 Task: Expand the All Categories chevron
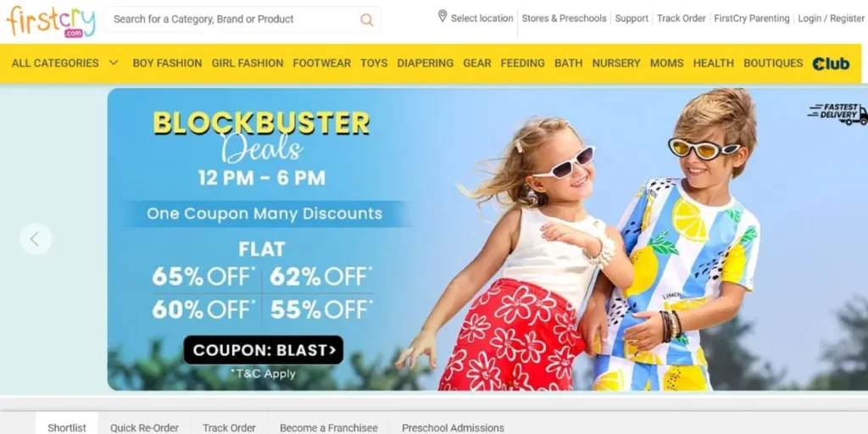pos(114,63)
